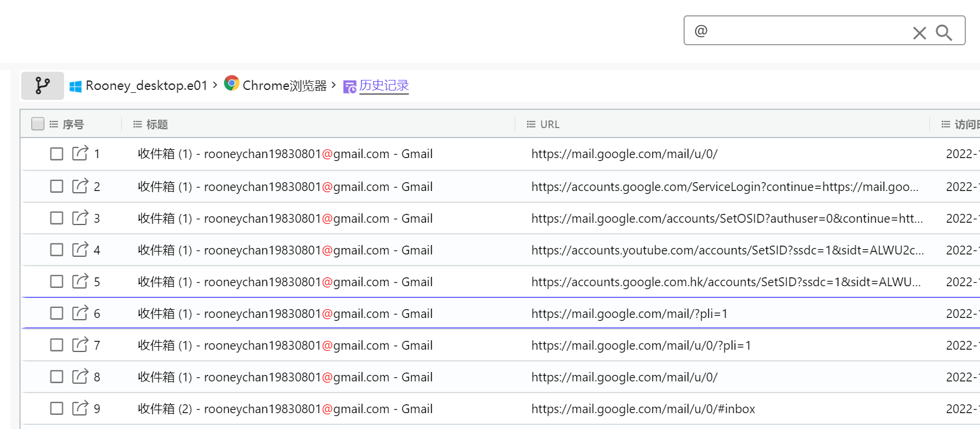
Task: Go to Rooney_desktop.e01 breadcrumb
Action: coord(146,86)
